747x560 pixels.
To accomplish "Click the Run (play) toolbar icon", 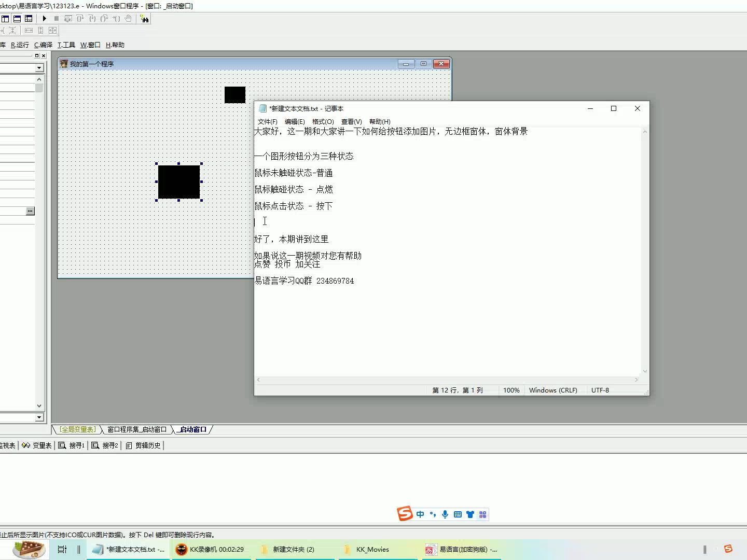I will pos(45,19).
